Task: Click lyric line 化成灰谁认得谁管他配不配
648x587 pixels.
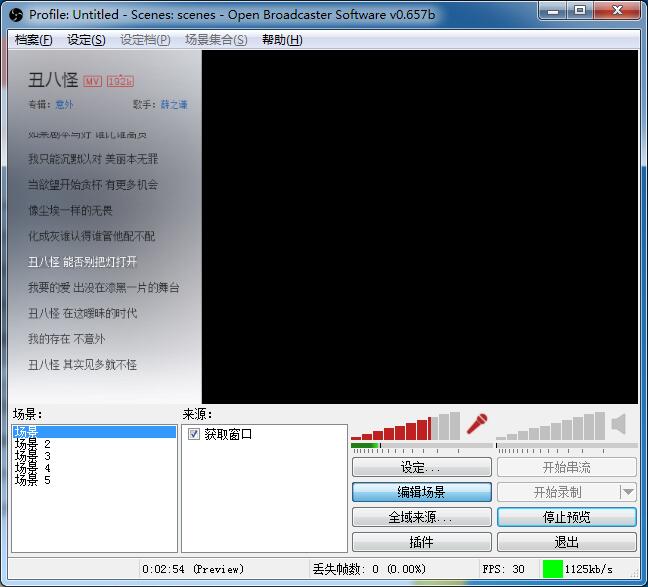Action: (92, 236)
